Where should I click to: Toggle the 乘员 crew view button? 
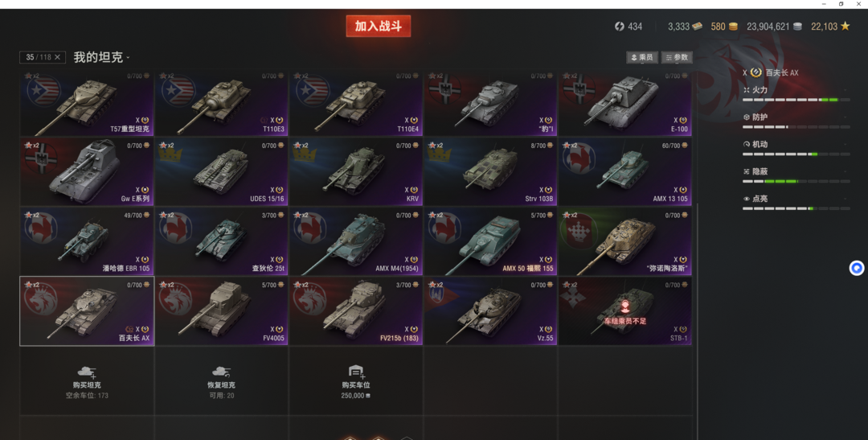point(642,57)
